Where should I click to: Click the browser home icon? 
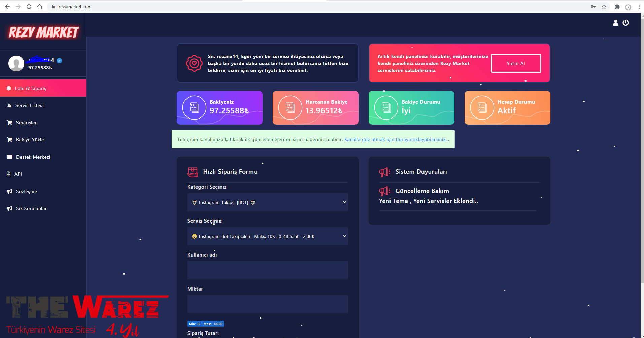click(x=40, y=7)
